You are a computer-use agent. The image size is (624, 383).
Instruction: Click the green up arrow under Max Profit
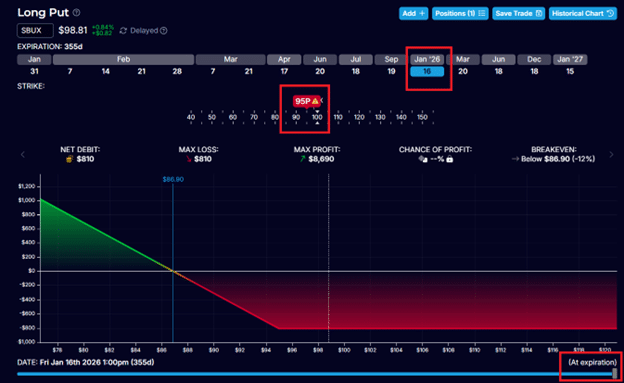pos(302,159)
